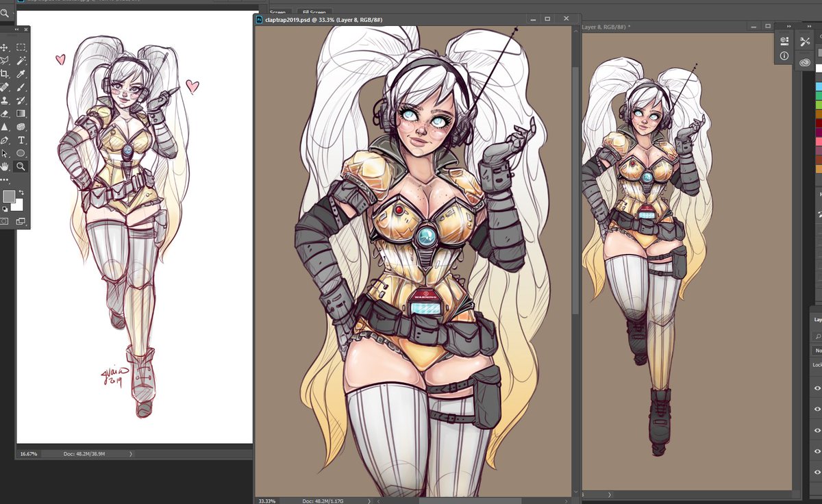Screen dimensions: 822x504
Task: Toggle Quick Mask mode
Action: pos(5,221)
